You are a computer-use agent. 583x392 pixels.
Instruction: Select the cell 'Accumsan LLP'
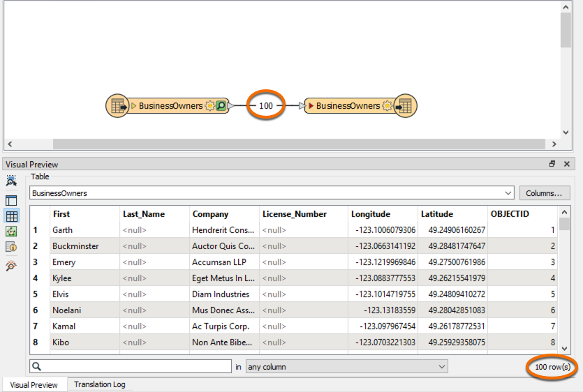click(224, 262)
